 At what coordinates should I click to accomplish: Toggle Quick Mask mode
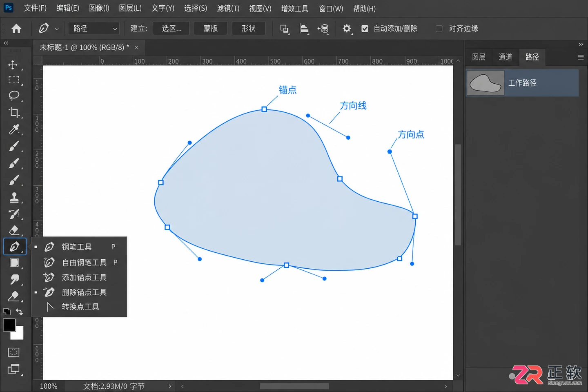14,352
